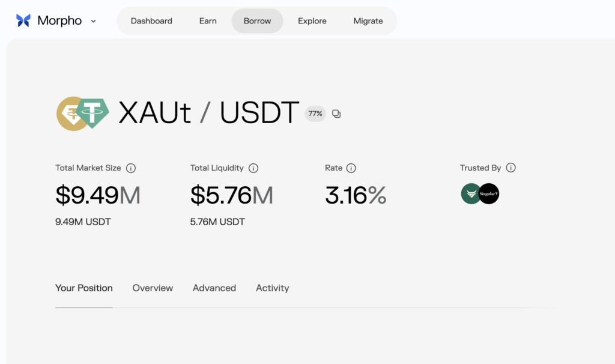Expand the Morpho dropdown chevron
The image size is (615, 364).
point(93,21)
